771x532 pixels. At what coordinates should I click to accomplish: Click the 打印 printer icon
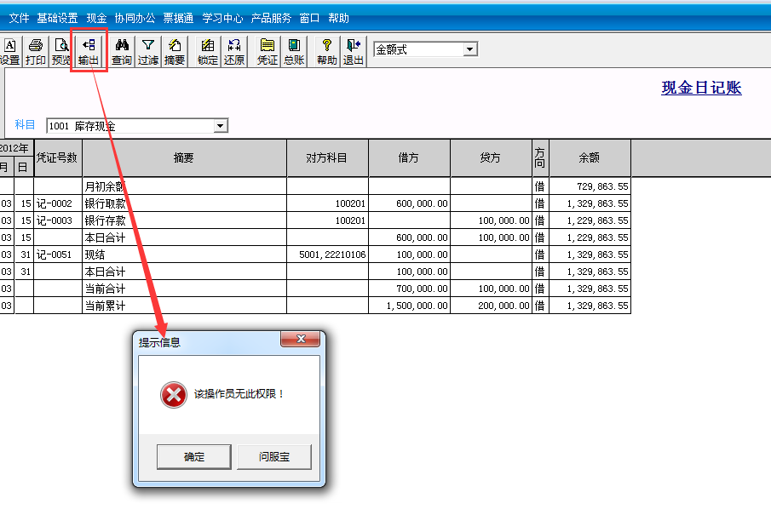[x=36, y=51]
